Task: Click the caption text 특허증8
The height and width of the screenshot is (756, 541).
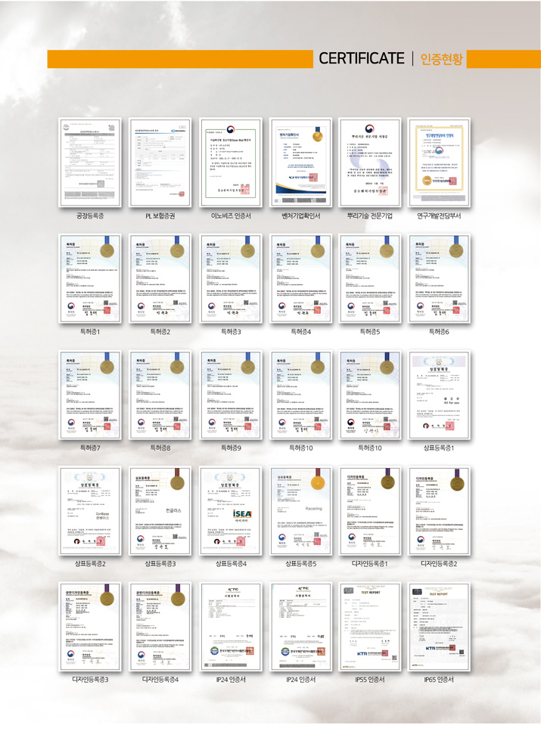Action: tap(160, 448)
